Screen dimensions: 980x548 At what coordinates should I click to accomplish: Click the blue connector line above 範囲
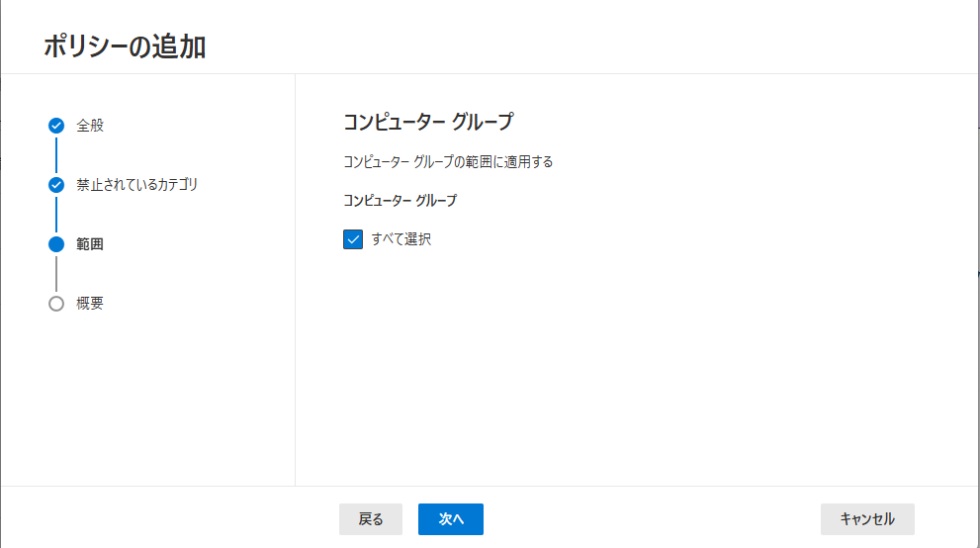pyautogui.click(x=56, y=215)
